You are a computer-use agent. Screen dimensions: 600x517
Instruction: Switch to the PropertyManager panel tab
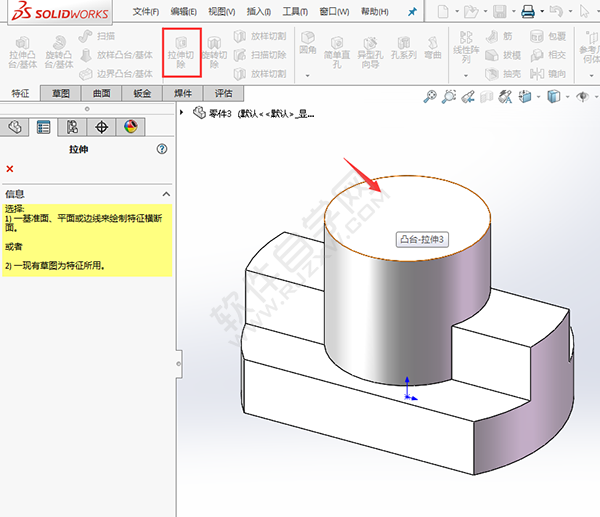(x=43, y=127)
